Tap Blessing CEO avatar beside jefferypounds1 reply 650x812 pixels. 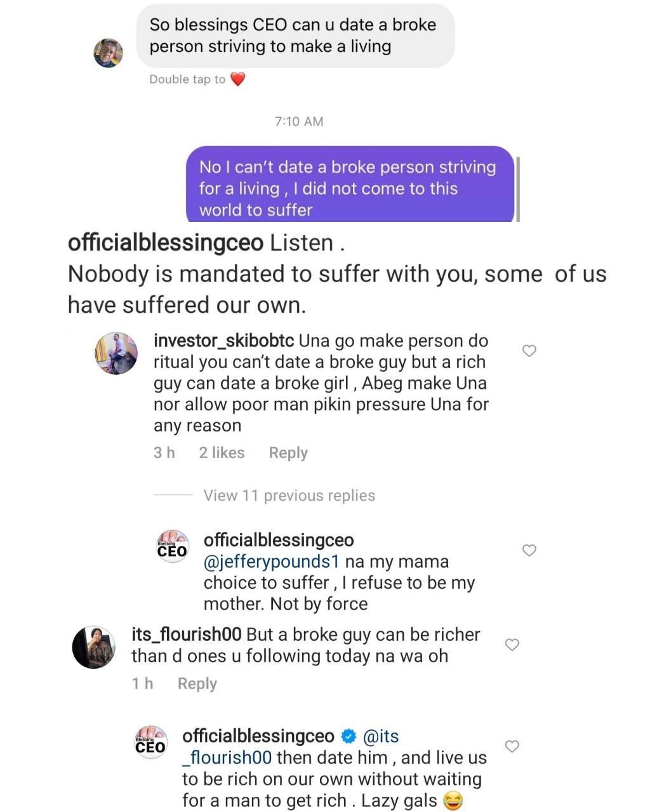point(173,546)
